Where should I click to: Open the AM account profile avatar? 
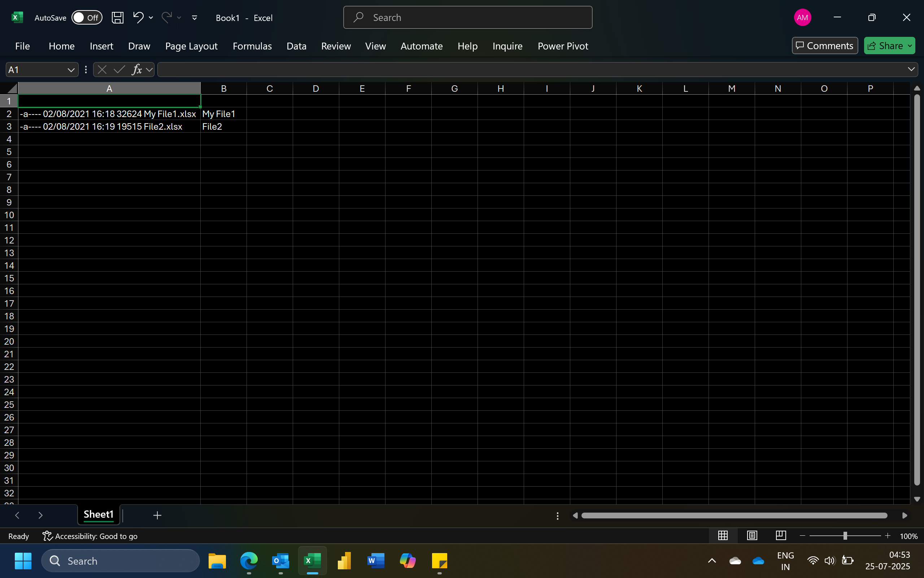[802, 18]
